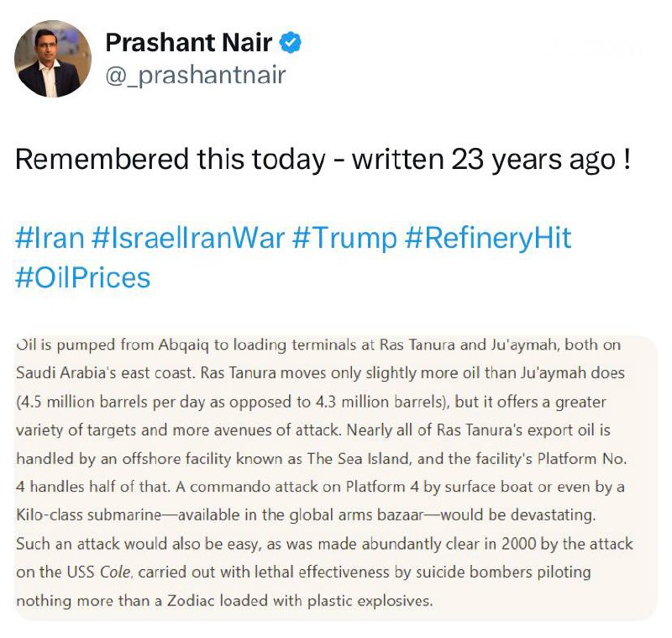Open the #Iran hashtag
Screen dimensions: 672x638
click(50, 238)
